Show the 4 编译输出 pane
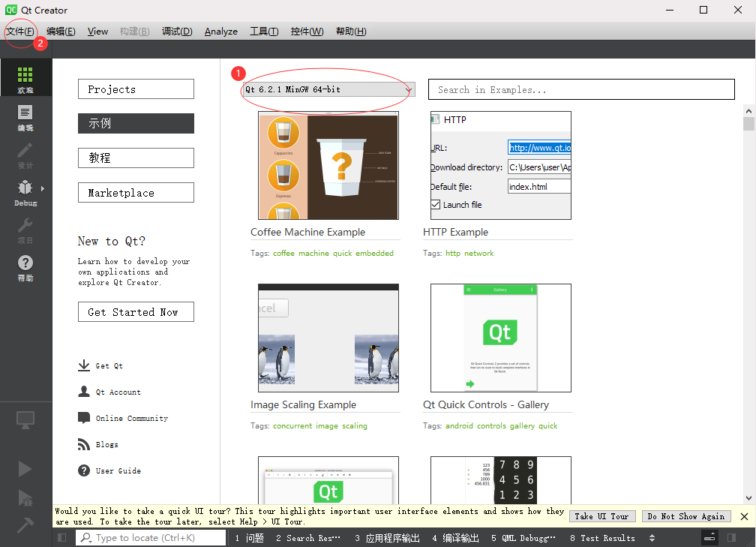756x547 pixels. pos(456,538)
